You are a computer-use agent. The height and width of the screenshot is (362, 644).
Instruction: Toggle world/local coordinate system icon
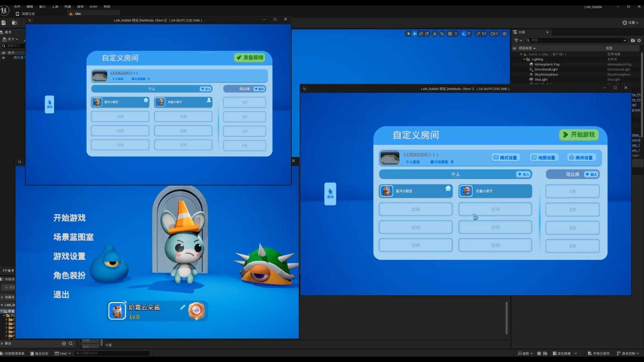point(435,34)
